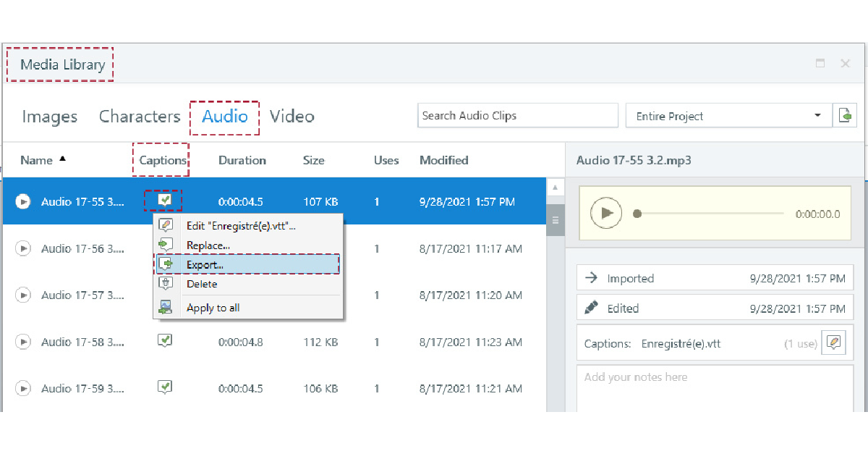Select the Audio 17-59 row name
The image size is (868, 454).
82,388
